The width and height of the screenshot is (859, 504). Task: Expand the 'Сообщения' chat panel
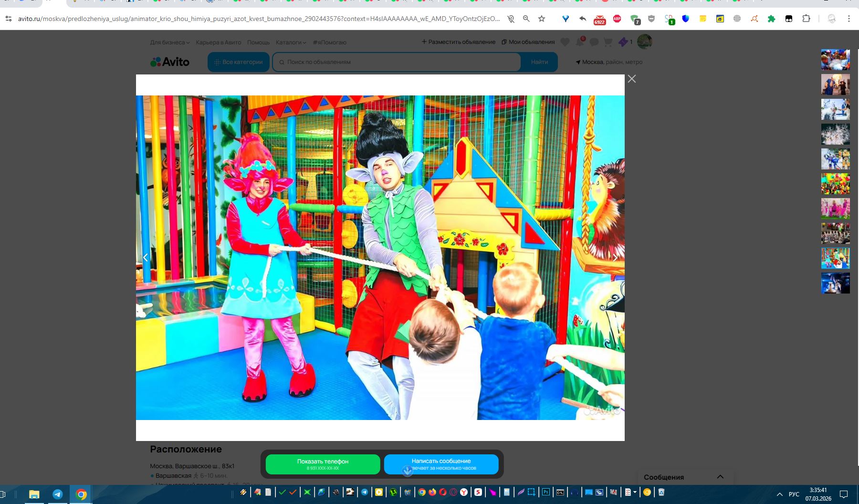click(x=686, y=477)
